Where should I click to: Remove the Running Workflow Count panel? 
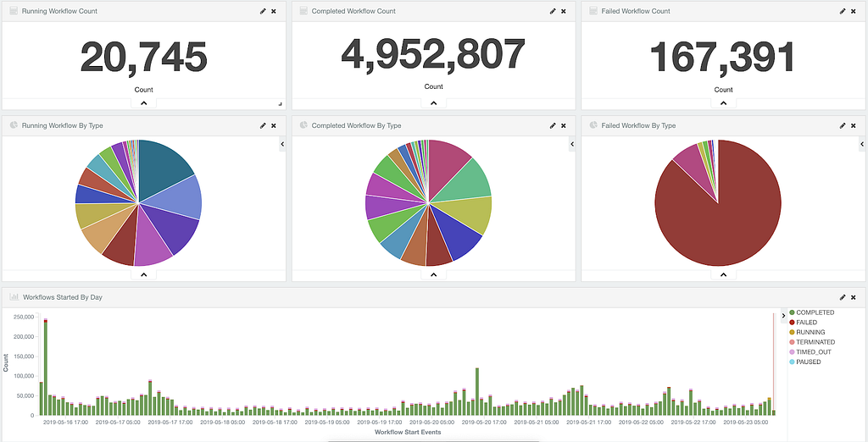(274, 11)
